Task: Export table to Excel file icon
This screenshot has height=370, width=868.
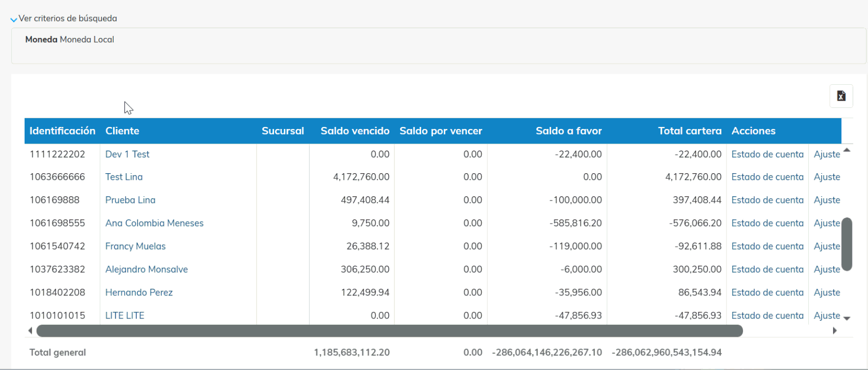Action: coord(841,96)
